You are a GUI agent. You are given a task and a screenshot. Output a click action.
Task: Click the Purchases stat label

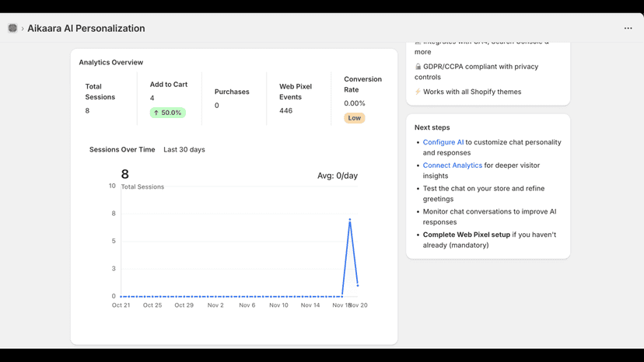tap(232, 92)
